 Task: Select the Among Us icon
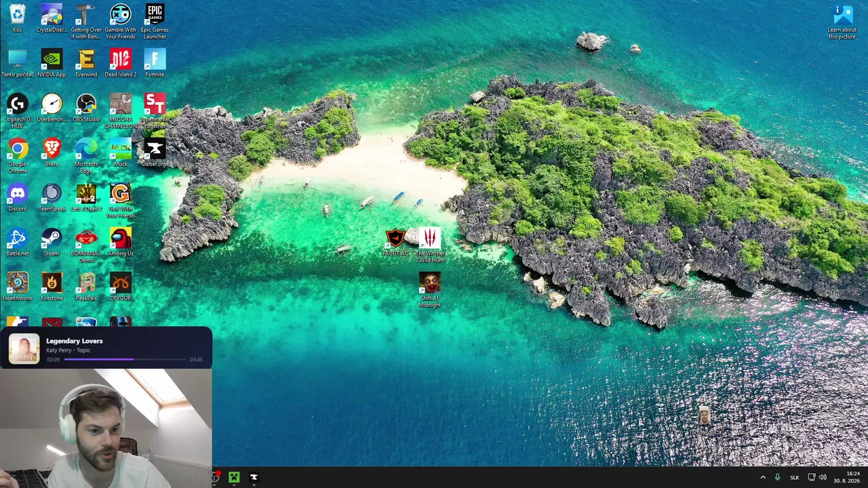(x=121, y=242)
